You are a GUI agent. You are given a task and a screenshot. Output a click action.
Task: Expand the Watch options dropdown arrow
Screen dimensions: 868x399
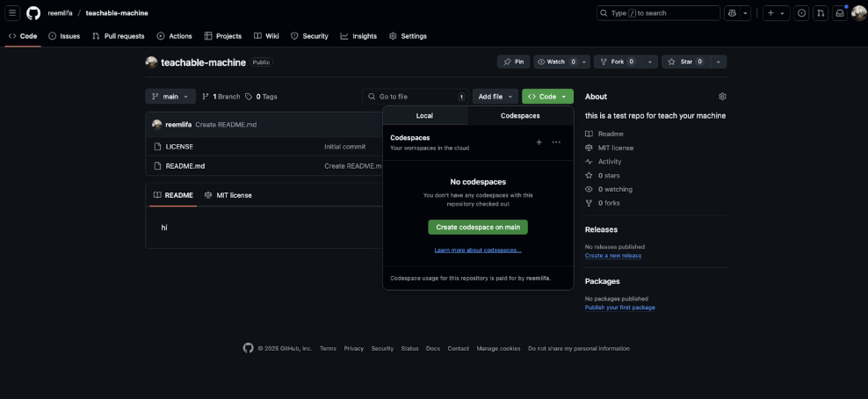[x=584, y=62]
